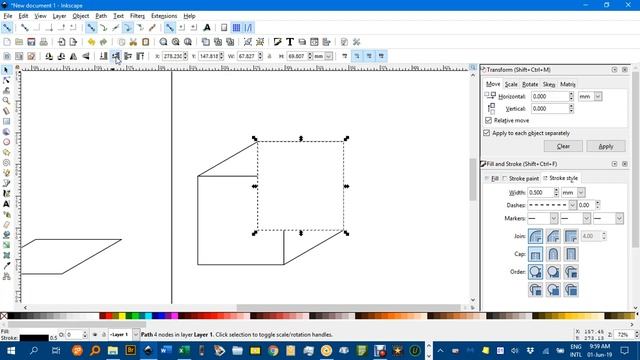This screenshot has width=640, height=360.
Task: Open the Layer 1 selector dropdown
Action: tap(136, 335)
